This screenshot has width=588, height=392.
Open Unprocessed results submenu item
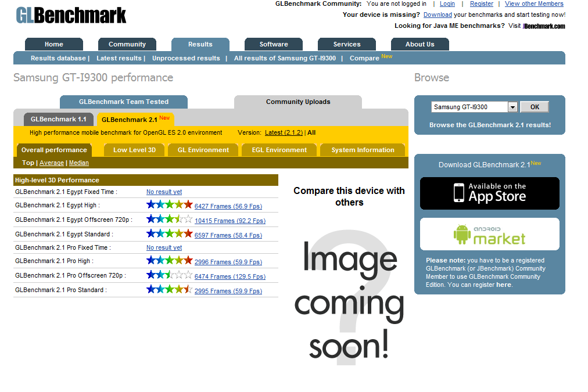tap(186, 58)
